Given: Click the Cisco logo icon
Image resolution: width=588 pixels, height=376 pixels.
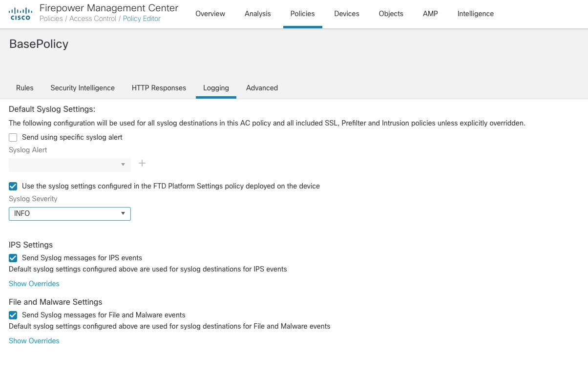Looking at the screenshot, I should [20, 13].
